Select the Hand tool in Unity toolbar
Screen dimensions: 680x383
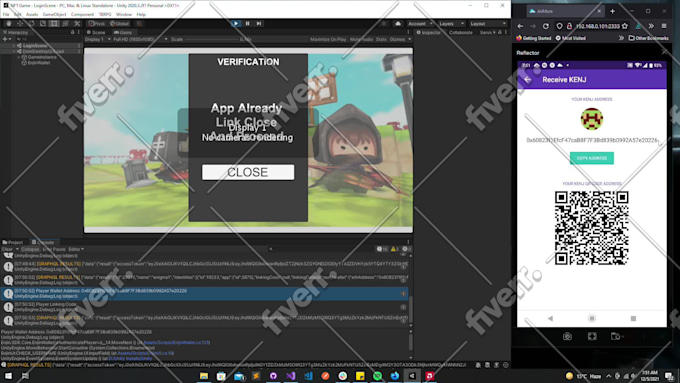pyautogui.click(x=9, y=23)
